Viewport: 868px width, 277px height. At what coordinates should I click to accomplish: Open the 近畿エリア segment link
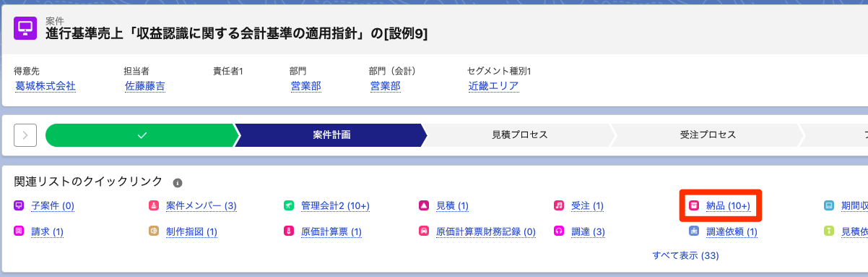(493, 86)
